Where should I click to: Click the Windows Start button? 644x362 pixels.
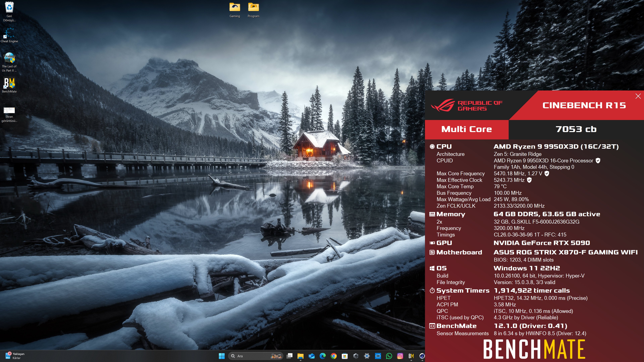(222, 356)
